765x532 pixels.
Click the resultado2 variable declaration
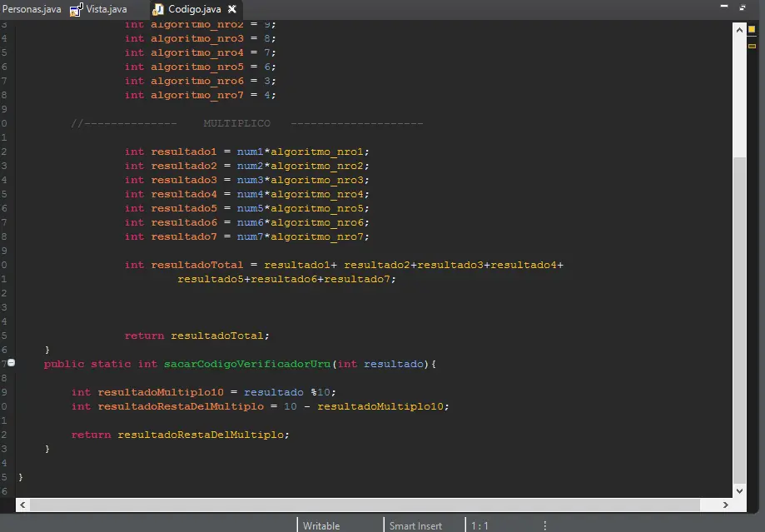pyautogui.click(x=183, y=166)
